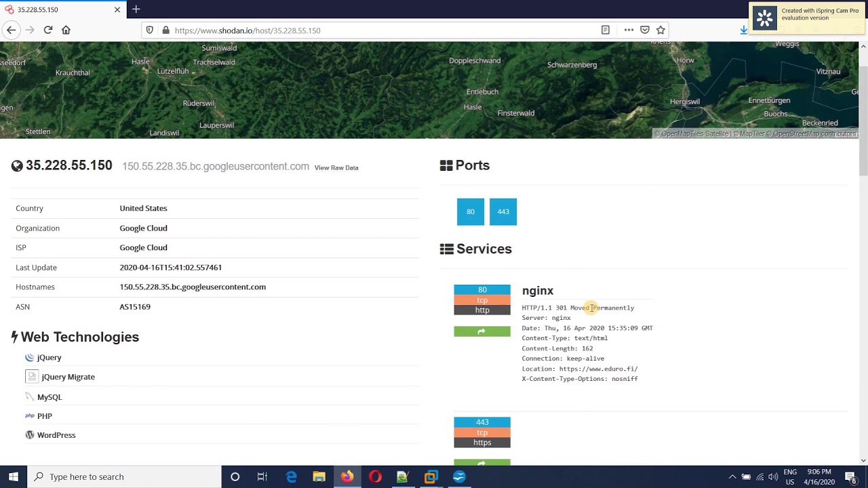Open the browser home page

(x=66, y=30)
